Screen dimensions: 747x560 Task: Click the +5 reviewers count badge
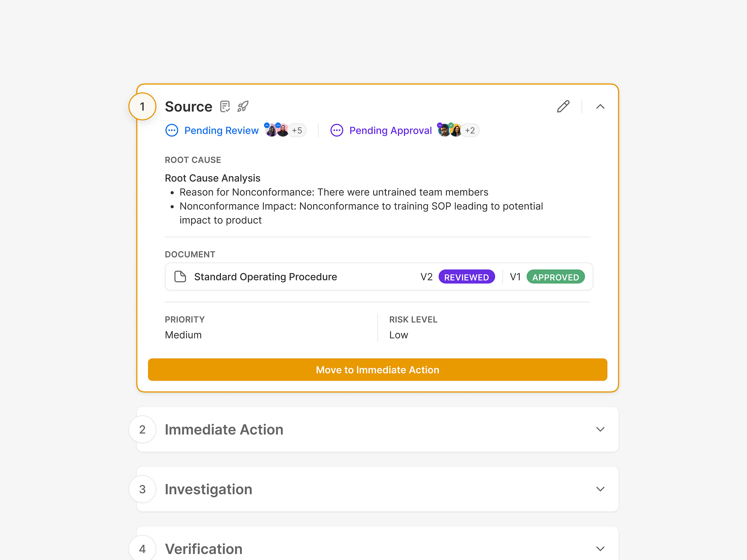297,130
